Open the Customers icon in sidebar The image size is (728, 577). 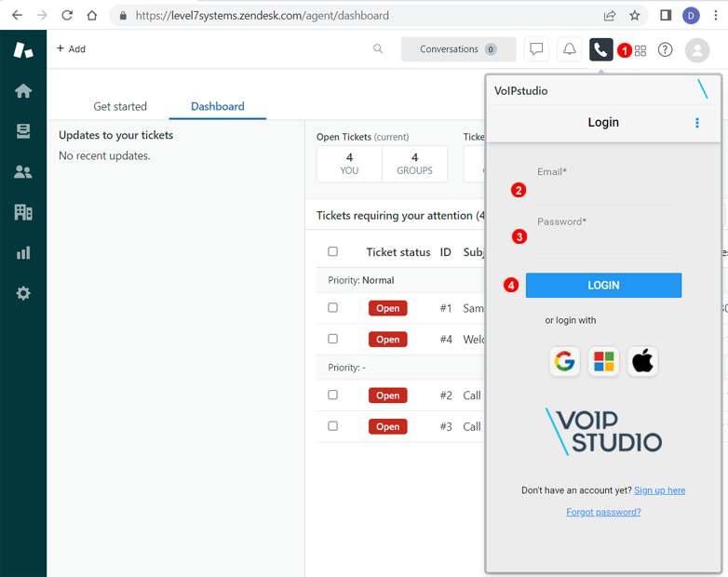pyautogui.click(x=23, y=172)
